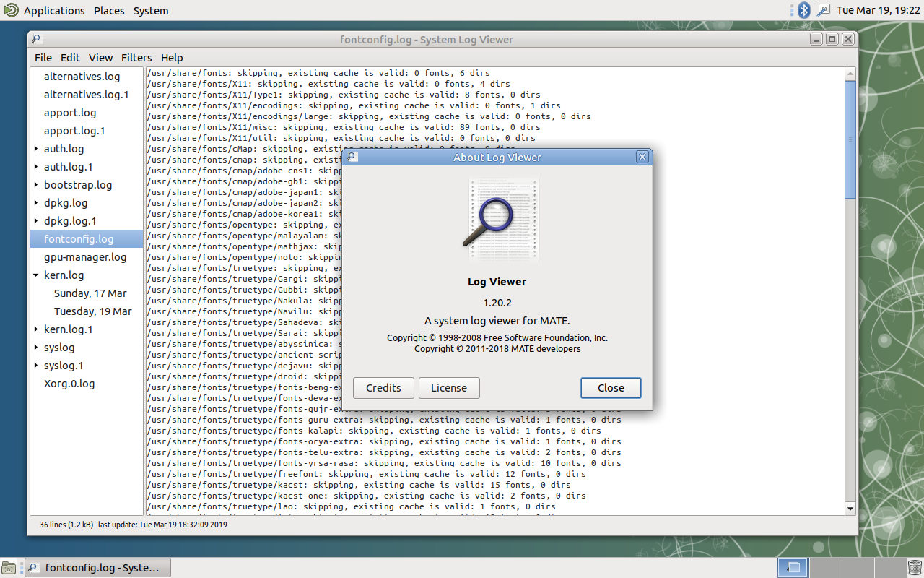The height and width of the screenshot is (578, 924).
Task: Select Tuesday, 19 Mar under kern.log
Action: pyautogui.click(x=92, y=311)
